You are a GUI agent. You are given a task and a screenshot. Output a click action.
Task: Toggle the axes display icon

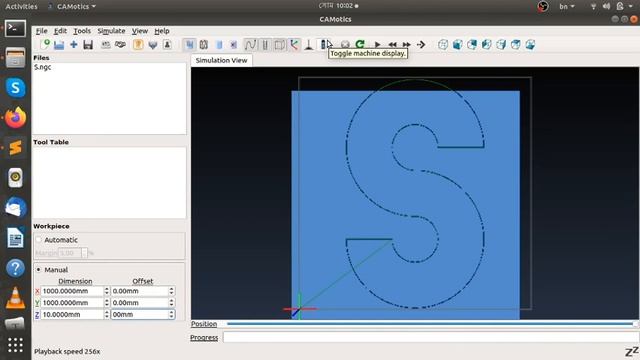[x=294, y=44]
